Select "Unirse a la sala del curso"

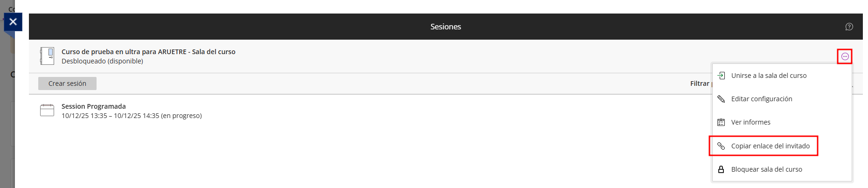click(x=769, y=76)
